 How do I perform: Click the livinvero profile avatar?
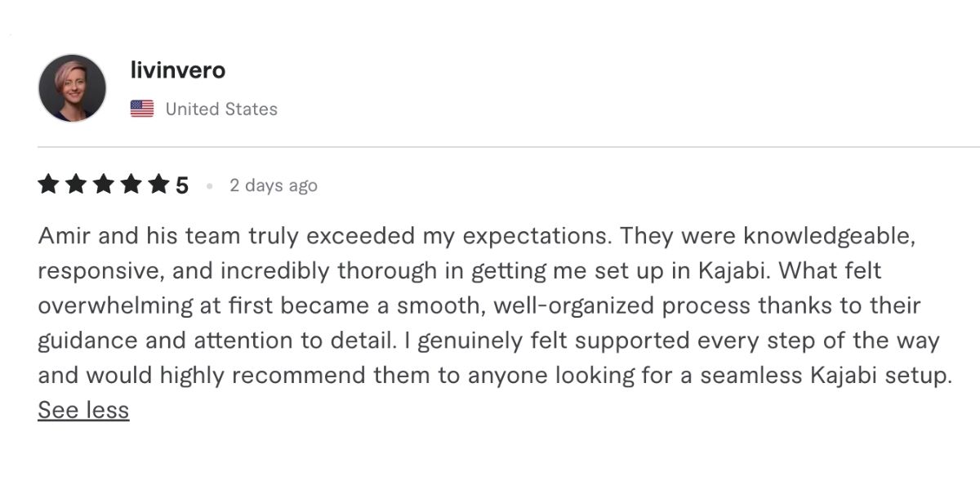72,88
